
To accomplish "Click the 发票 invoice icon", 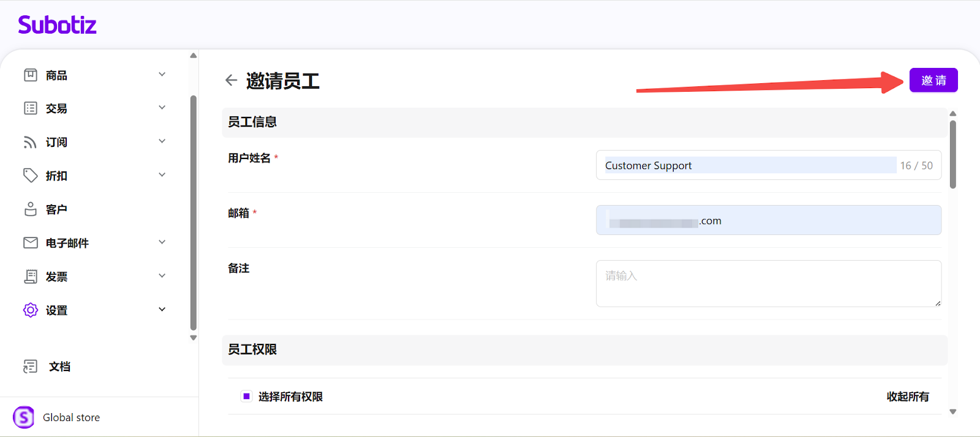I will point(30,277).
